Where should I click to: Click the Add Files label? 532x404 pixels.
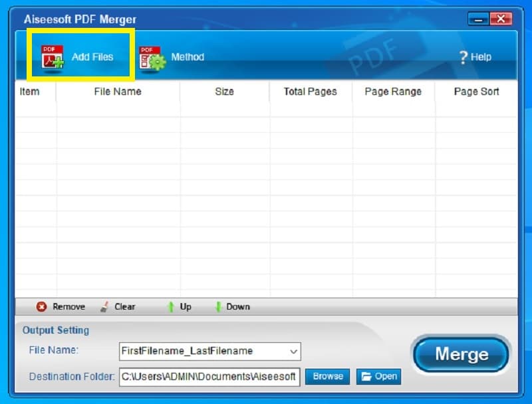pyautogui.click(x=92, y=57)
